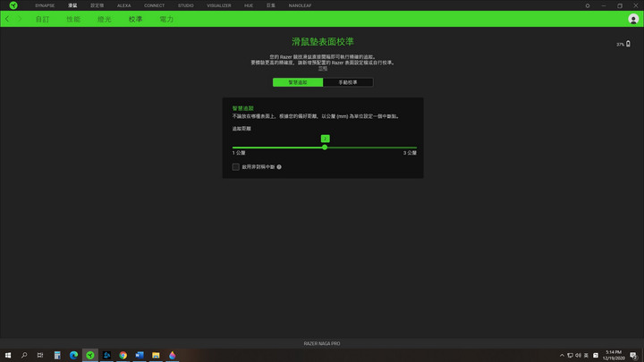
Task: Click the tracking distance slider handle
Action: pos(325,147)
